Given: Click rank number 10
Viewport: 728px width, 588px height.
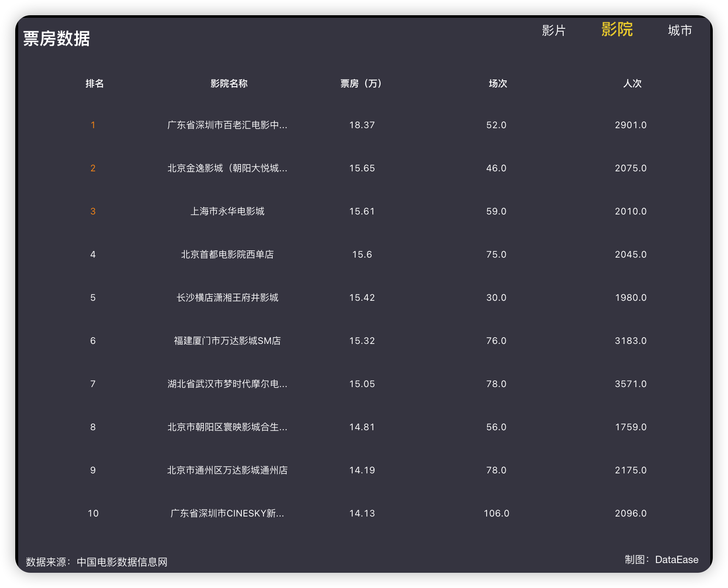Looking at the screenshot, I should click(93, 514).
